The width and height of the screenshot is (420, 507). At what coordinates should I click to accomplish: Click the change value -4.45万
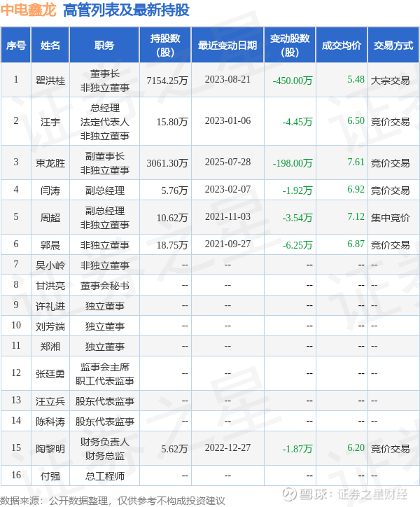tap(297, 122)
